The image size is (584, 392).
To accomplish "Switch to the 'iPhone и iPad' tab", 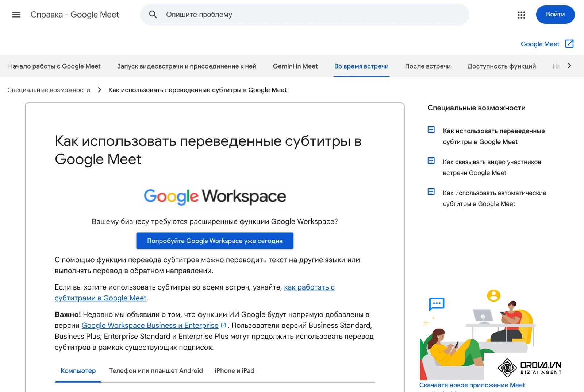I will tap(234, 371).
